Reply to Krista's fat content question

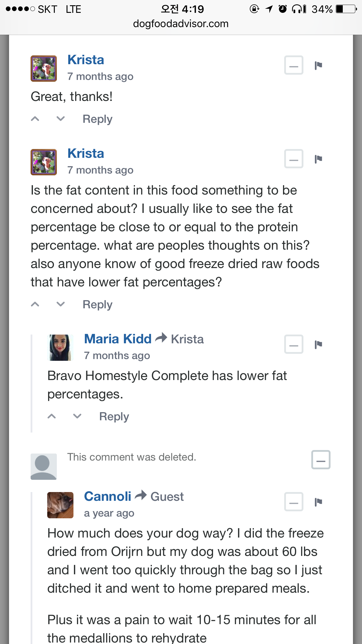pos(97,305)
